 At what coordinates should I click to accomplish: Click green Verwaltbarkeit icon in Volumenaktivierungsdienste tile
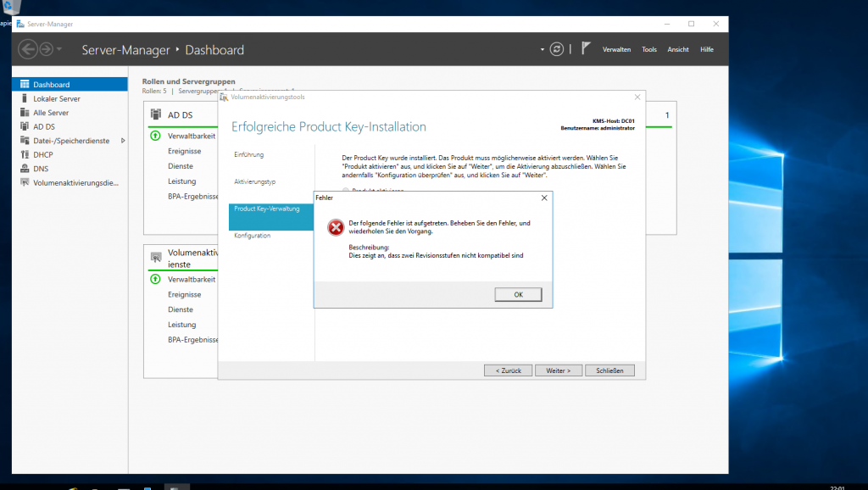pyautogui.click(x=156, y=279)
